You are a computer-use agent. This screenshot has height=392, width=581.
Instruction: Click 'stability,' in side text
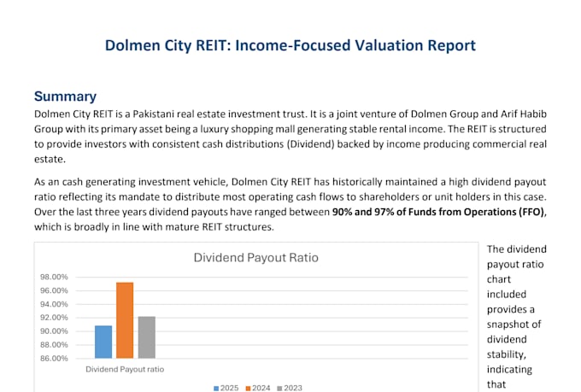[506, 354]
